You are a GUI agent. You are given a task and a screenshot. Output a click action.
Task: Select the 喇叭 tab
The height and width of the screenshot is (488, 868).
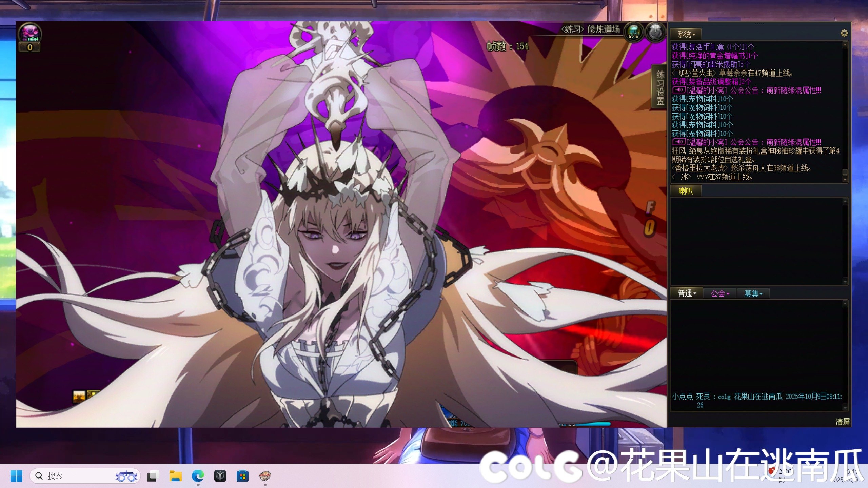point(686,191)
